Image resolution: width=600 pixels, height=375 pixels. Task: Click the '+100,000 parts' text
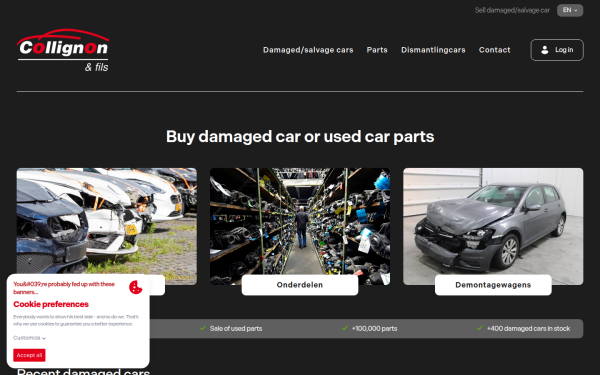[x=374, y=329]
